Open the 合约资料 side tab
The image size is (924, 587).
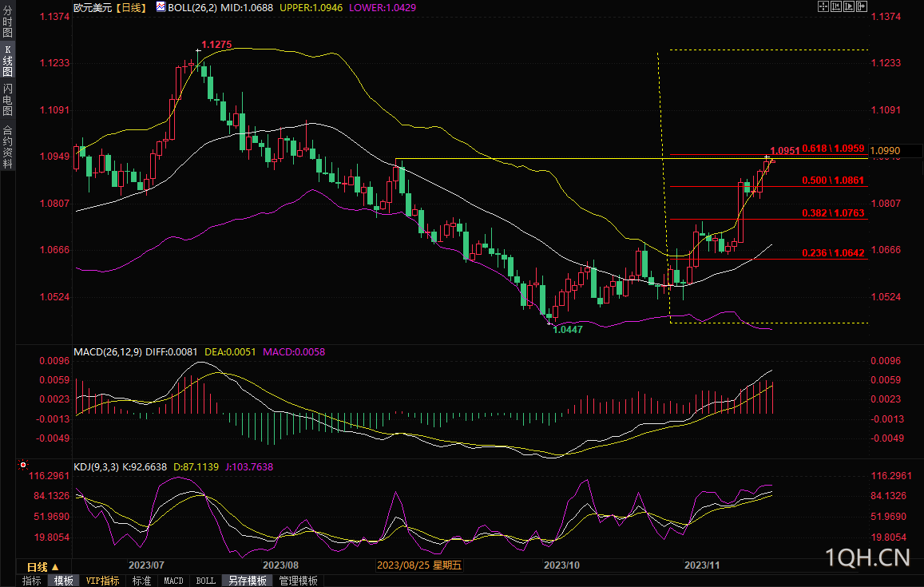click(x=7, y=146)
